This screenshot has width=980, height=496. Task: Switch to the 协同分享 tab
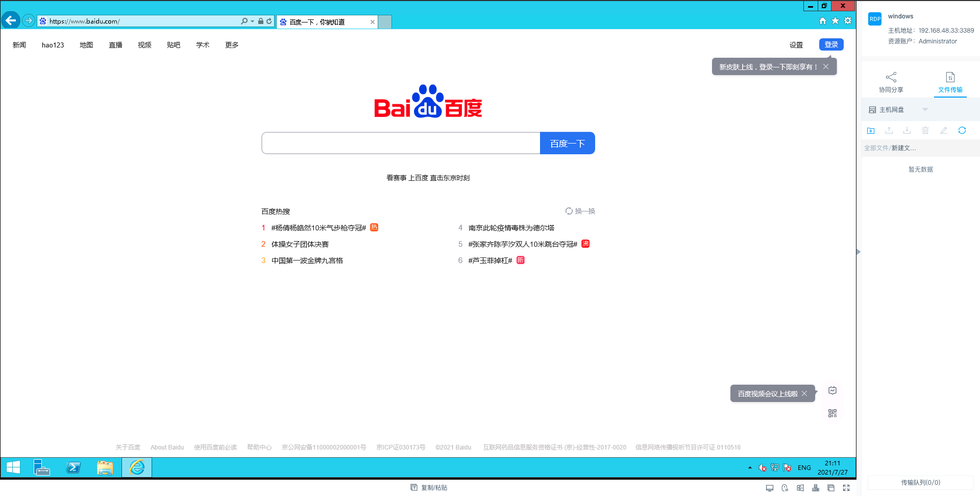pyautogui.click(x=891, y=82)
